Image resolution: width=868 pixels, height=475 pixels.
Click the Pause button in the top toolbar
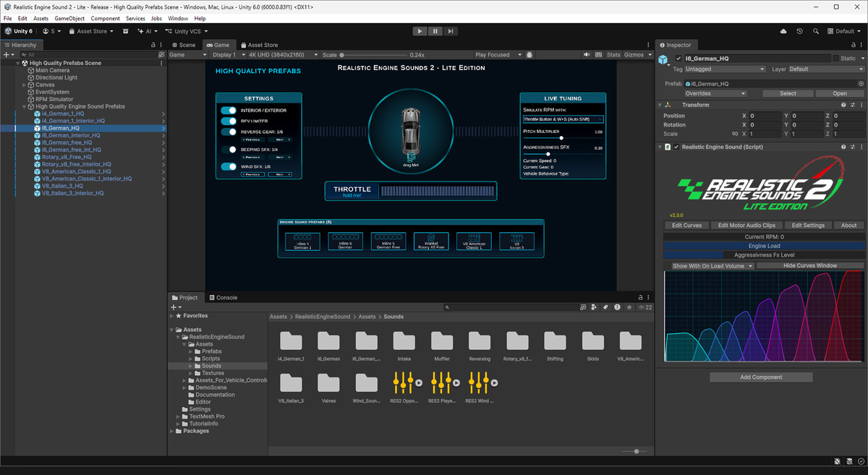click(435, 31)
